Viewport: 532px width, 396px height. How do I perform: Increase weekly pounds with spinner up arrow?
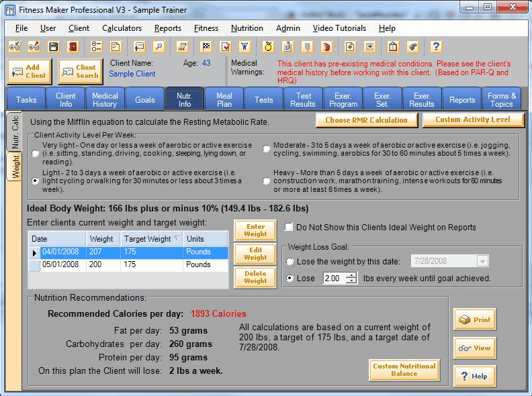[352, 275]
